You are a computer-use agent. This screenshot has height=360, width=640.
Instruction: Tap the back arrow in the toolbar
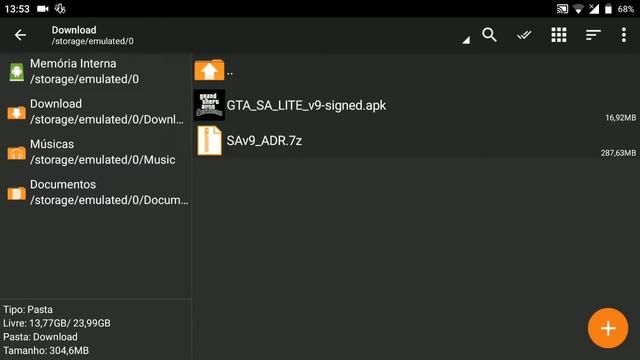click(x=20, y=35)
